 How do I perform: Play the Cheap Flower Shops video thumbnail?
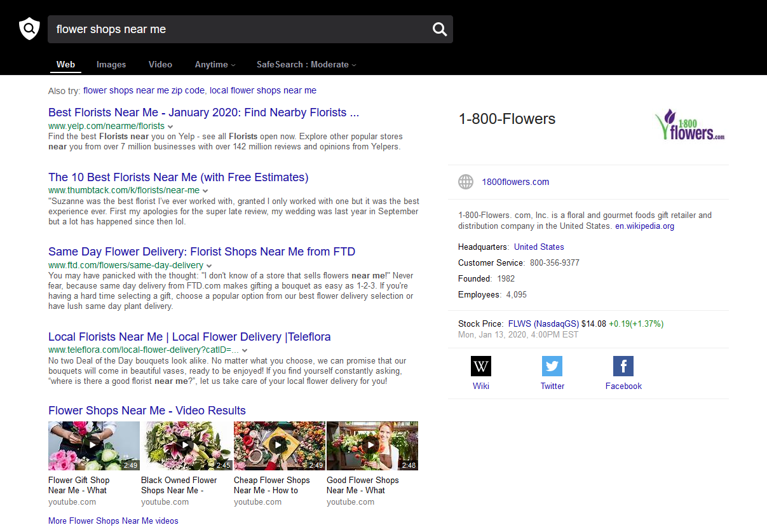click(280, 446)
